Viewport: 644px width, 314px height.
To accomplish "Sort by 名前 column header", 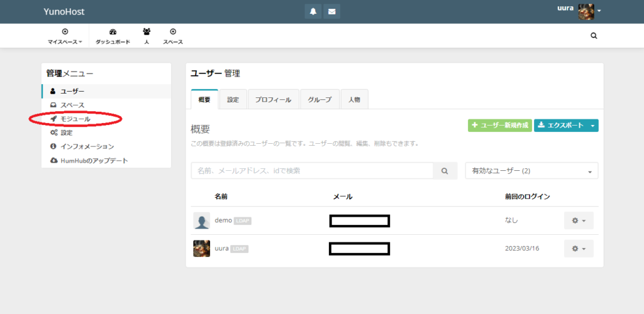I will [x=221, y=197].
